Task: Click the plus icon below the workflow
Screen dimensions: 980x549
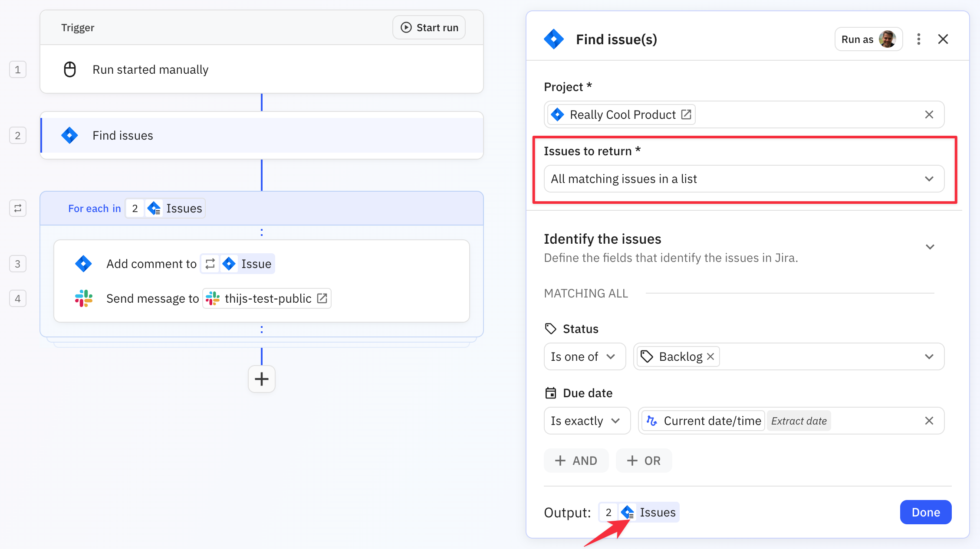Action: click(261, 379)
